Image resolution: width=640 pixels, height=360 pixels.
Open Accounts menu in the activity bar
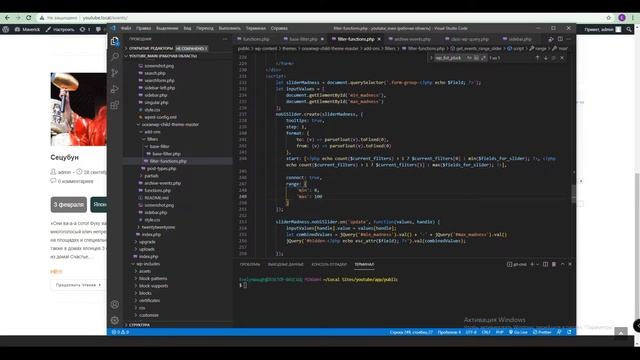[115, 304]
